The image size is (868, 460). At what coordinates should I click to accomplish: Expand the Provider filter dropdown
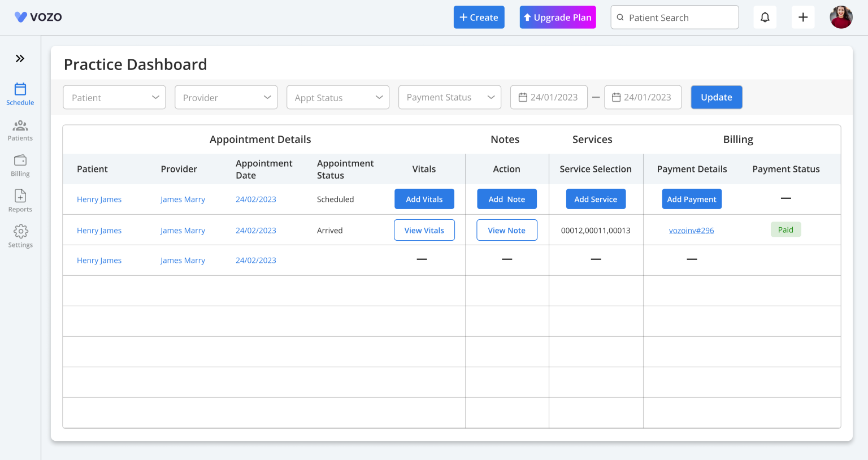tap(226, 97)
